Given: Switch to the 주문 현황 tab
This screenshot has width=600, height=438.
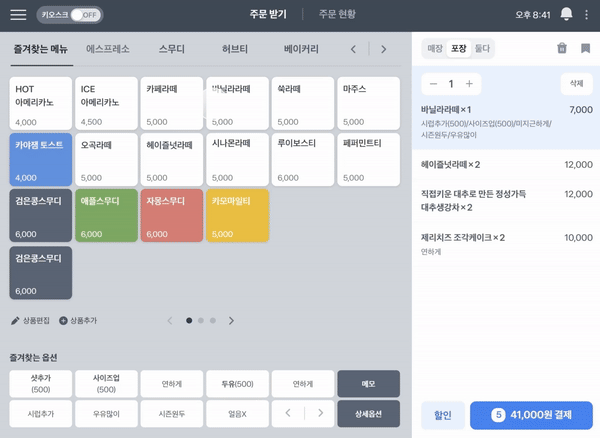Looking at the screenshot, I should 337,15.
